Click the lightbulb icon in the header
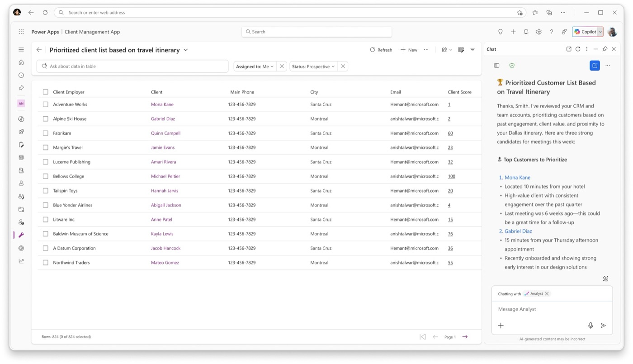Viewport: 633px width, 364px height. pyautogui.click(x=501, y=32)
